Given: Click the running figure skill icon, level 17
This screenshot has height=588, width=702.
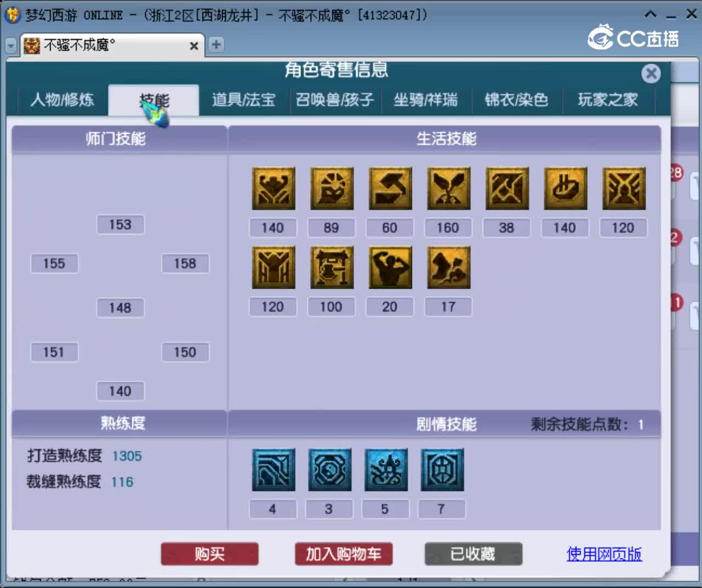Looking at the screenshot, I should click(449, 267).
